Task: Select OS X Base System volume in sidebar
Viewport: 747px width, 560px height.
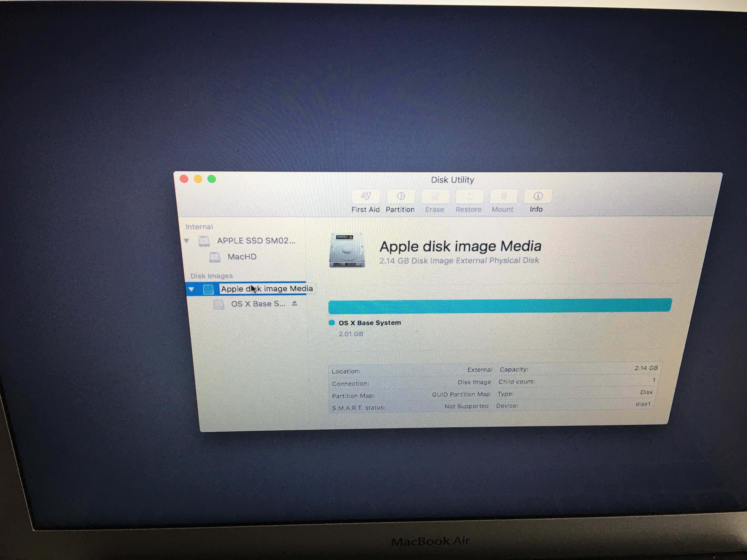Action: (258, 304)
